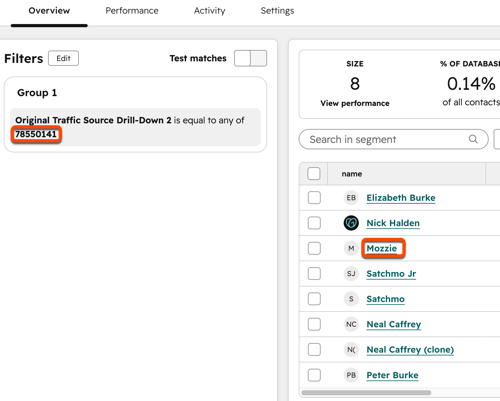Click the EB avatar for Elizabeth Burke

(x=351, y=198)
